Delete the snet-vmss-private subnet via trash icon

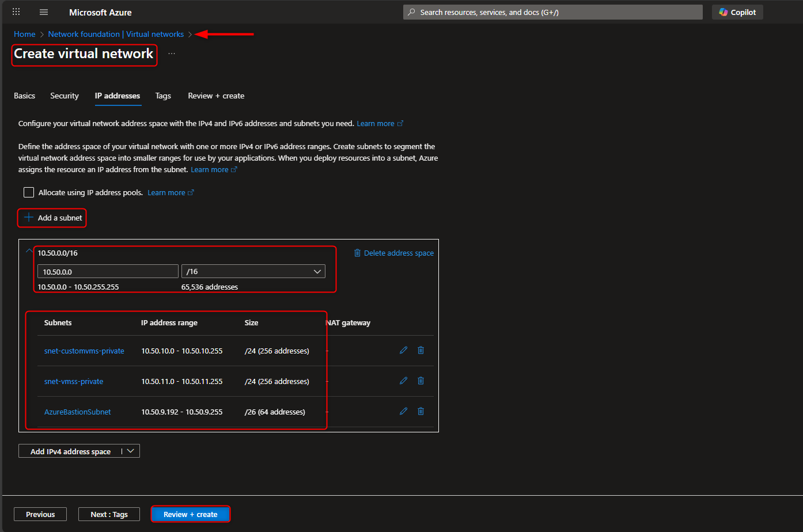[x=421, y=380]
